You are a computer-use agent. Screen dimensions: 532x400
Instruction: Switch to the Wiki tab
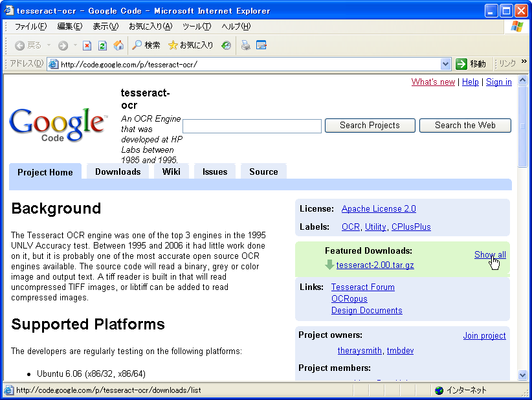pyautogui.click(x=172, y=172)
